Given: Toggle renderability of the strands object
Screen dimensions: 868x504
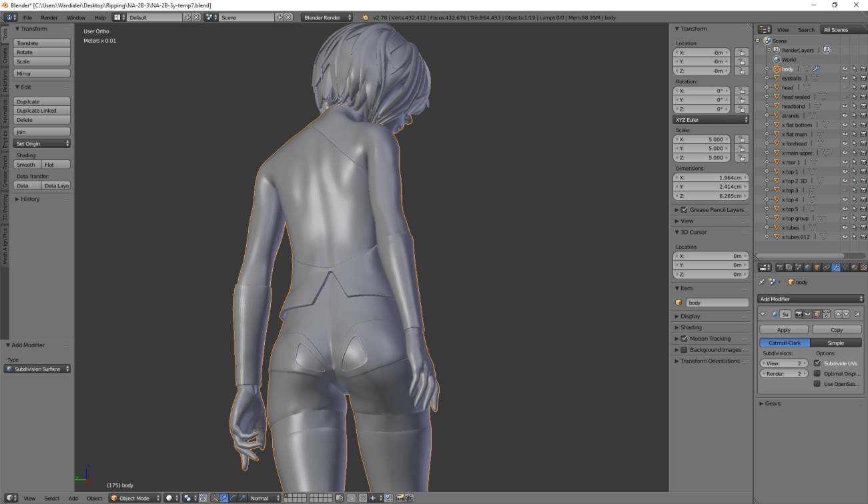Looking at the screenshot, I should 863,115.
